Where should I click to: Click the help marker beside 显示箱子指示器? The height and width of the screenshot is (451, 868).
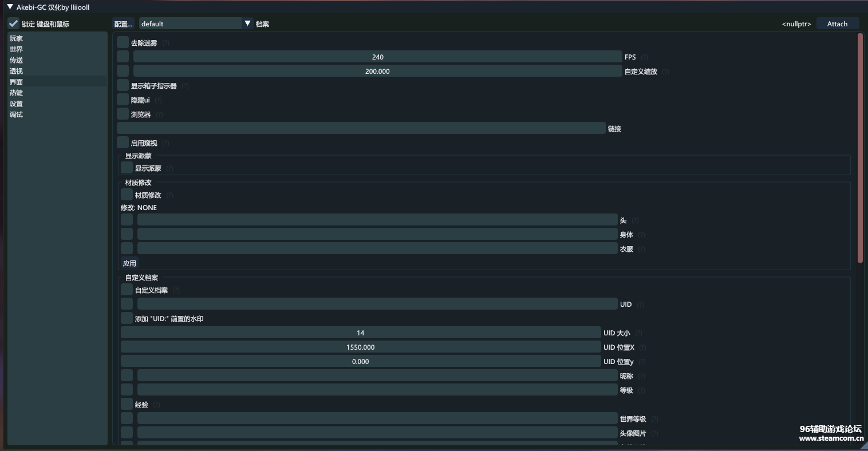point(185,86)
